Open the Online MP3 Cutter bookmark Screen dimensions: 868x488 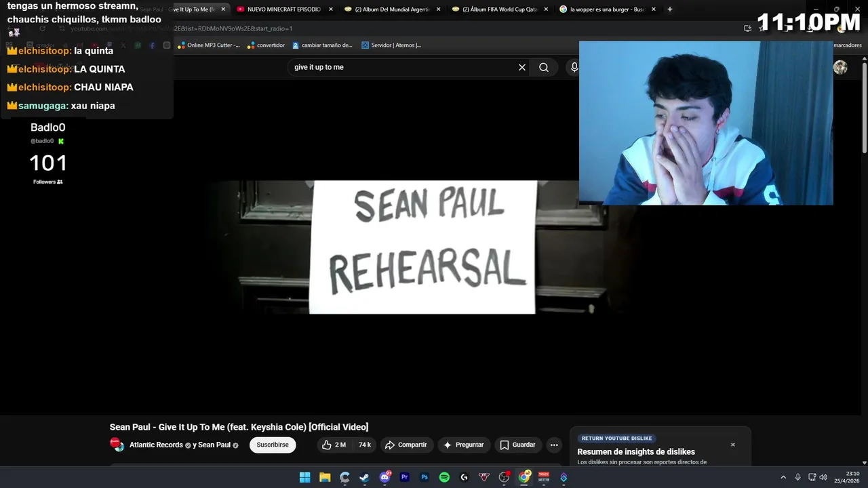[209, 45]
